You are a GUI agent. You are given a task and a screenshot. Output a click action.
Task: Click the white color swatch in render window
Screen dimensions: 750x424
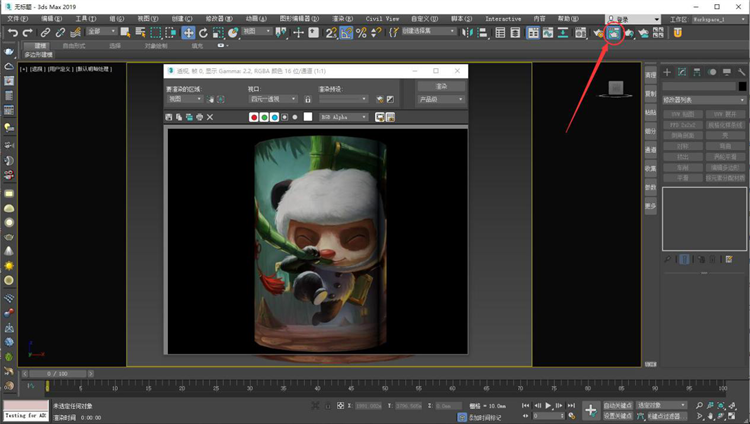[308, 117]
